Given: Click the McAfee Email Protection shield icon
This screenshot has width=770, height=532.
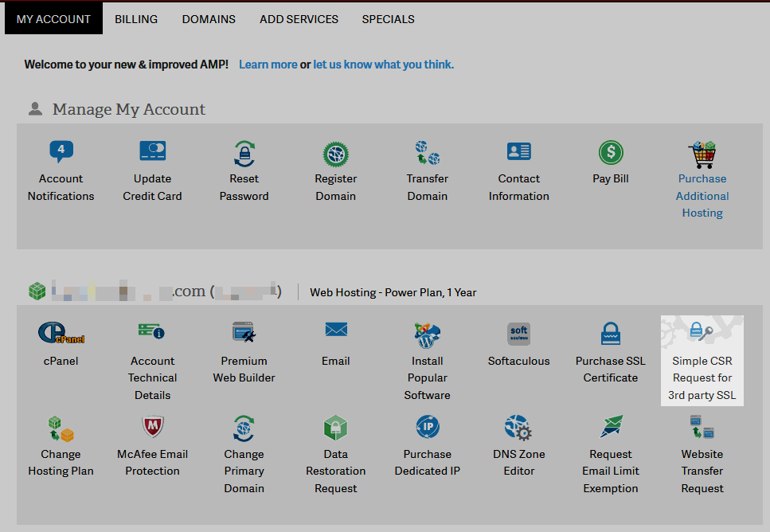Looking at the screenshot, I should pyautogui.click(x=152, y=428).
